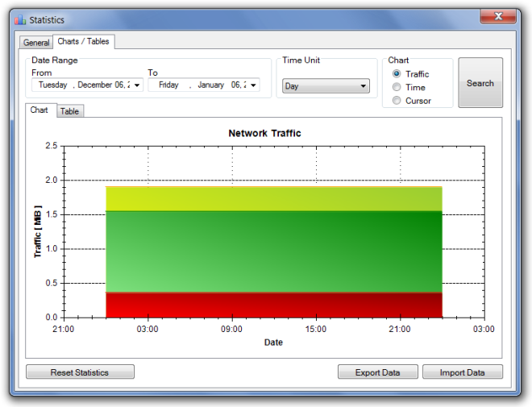Click the 2.5 y-axis value
532x407 pixels.
tap(52, 146)
